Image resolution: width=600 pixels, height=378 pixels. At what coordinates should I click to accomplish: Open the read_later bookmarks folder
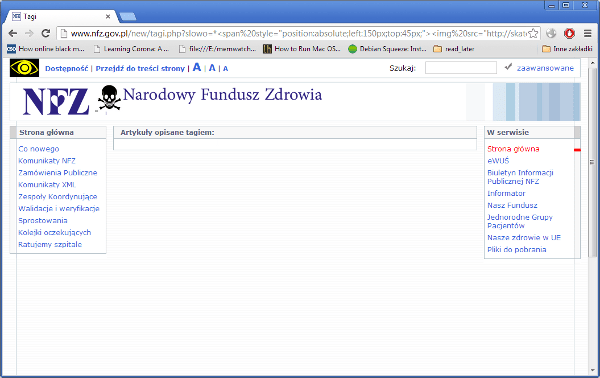(x=454, y=49)
